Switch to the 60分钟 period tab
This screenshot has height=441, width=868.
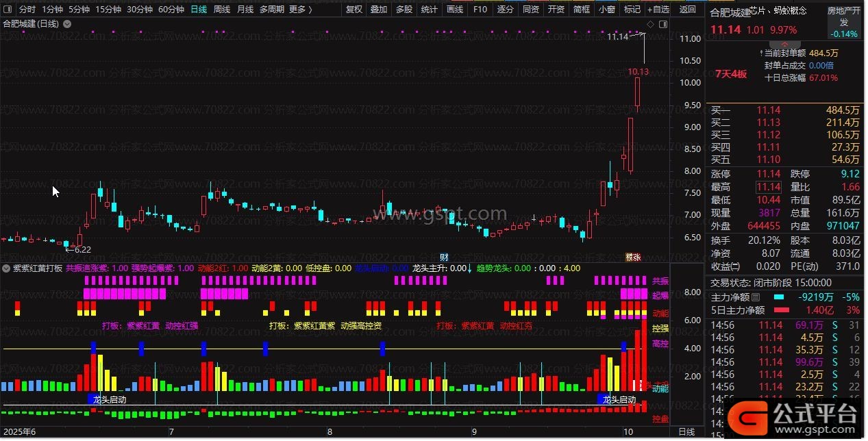click(171, 10)
